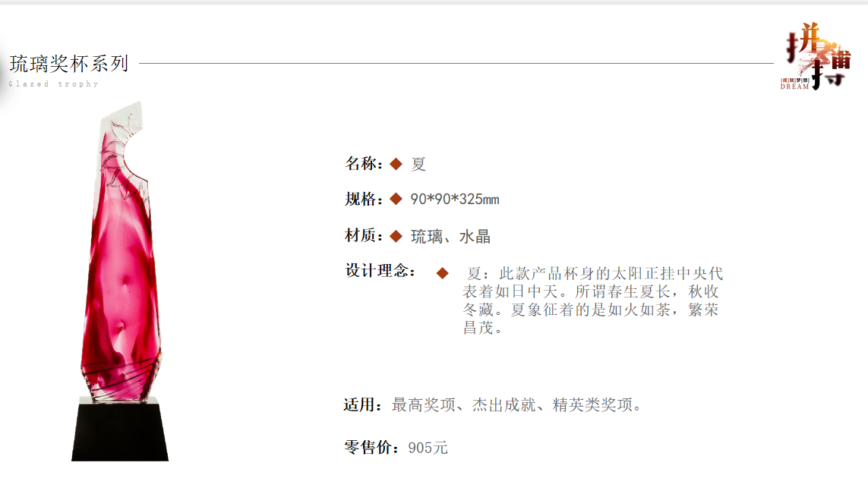Select the 90*90*325mm specification text

click(x=455, y=199)
